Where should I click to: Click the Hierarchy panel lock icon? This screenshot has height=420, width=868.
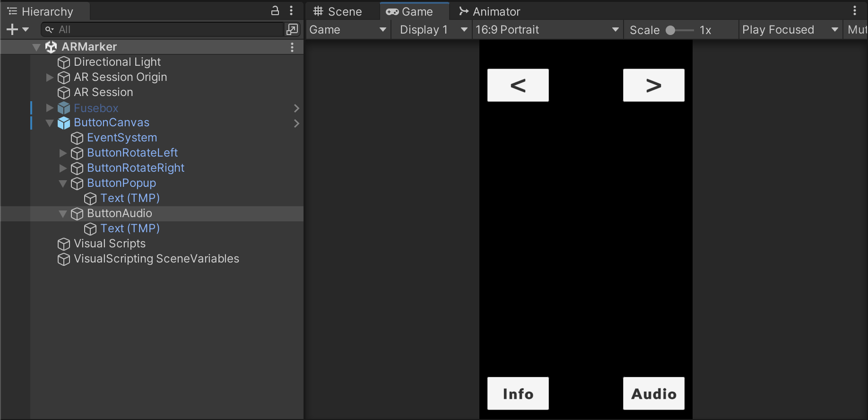click(275, 10)
